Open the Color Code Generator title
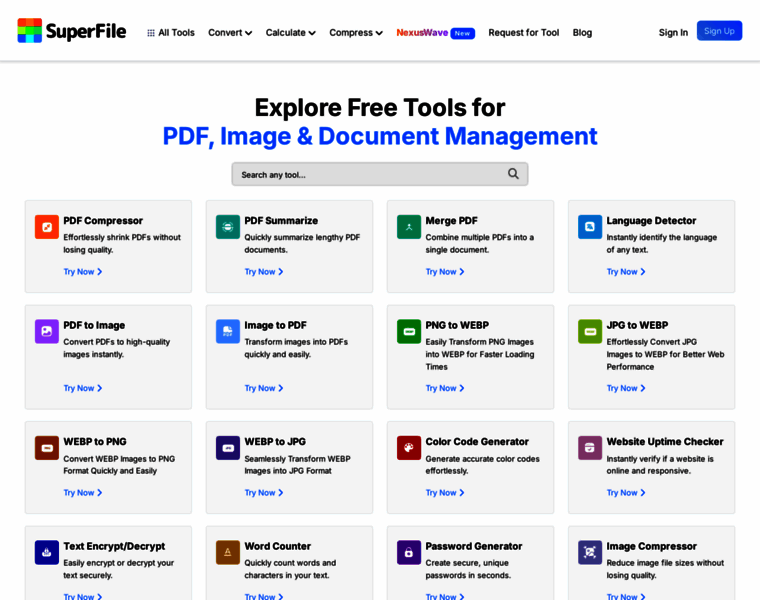 (477, 442)
